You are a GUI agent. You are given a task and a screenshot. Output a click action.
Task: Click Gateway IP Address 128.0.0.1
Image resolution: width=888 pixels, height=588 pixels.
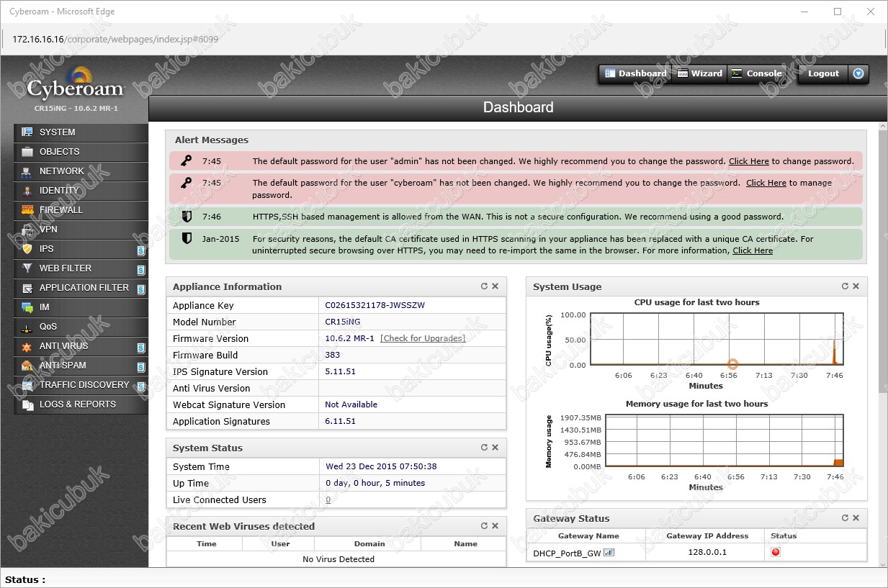pyautogui.click(x=707, y=553)
